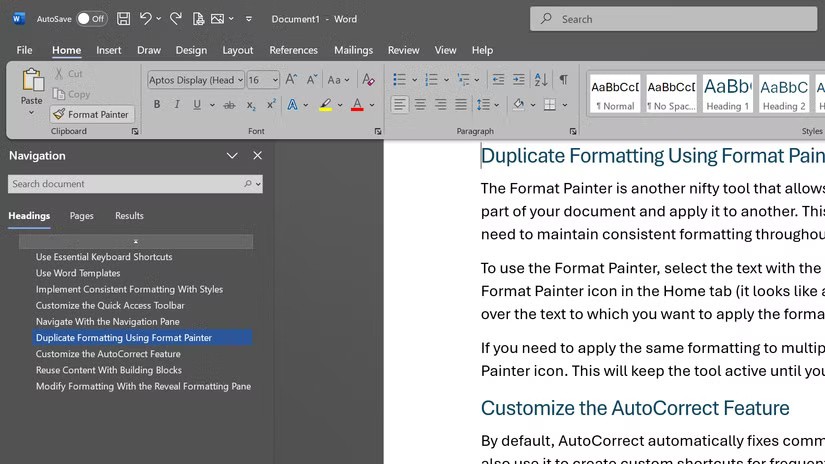This screenshot has width=825, height=464.
Task: Apply Bold formatting
Action: click(157, 105)
